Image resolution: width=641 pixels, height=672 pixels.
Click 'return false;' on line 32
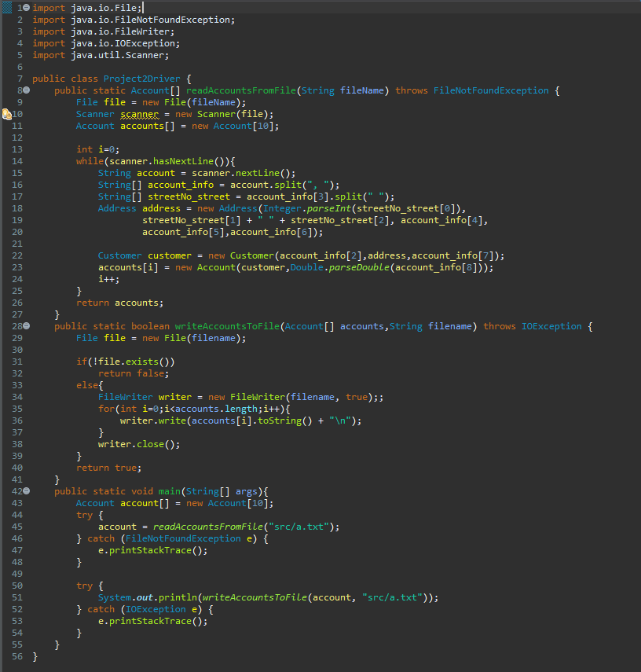[x=134, y=373]
